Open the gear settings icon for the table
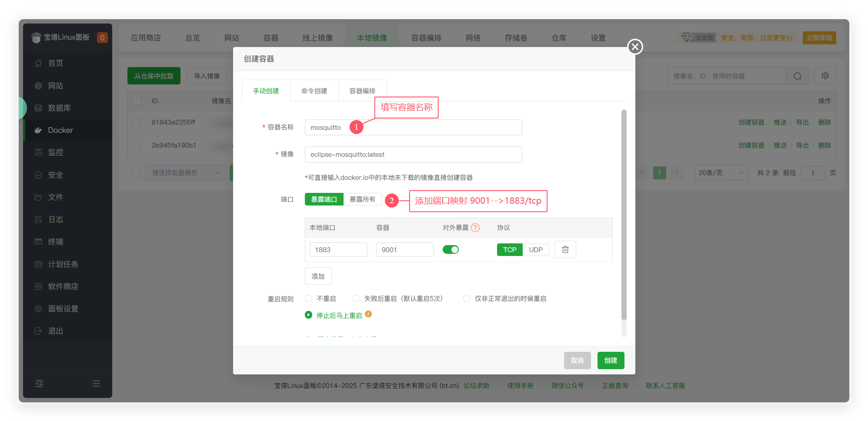This screenshot has width=868, height=421. point(825,76)
